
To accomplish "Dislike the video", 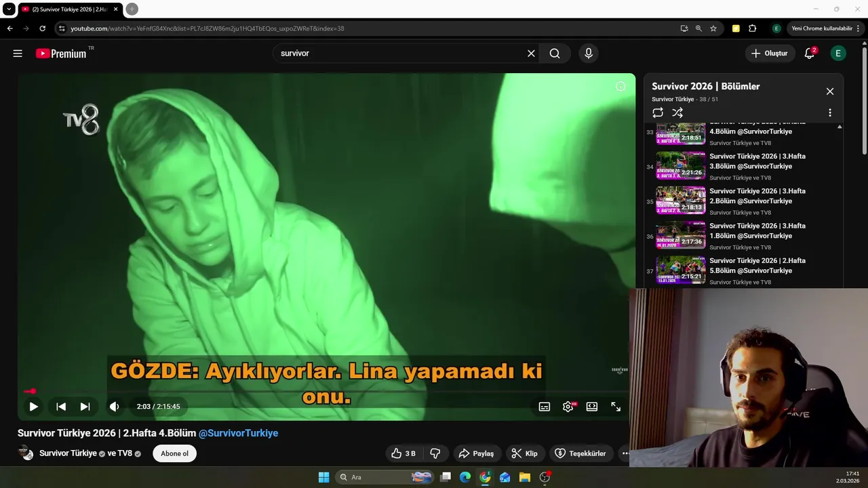I will [x=435, y=453].
